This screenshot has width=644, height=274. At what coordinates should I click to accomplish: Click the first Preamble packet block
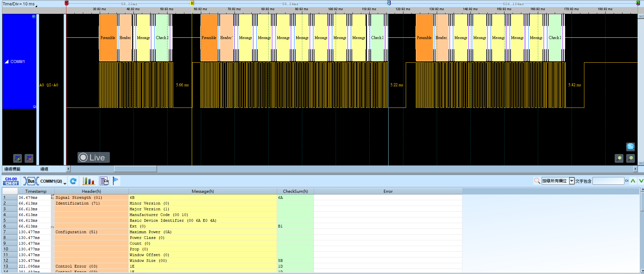coord(108,38)
